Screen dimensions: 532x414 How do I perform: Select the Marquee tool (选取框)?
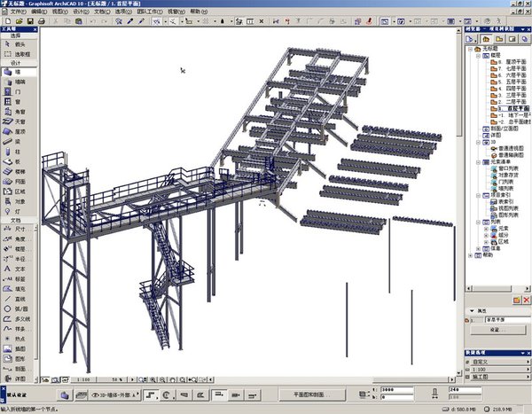16,54
